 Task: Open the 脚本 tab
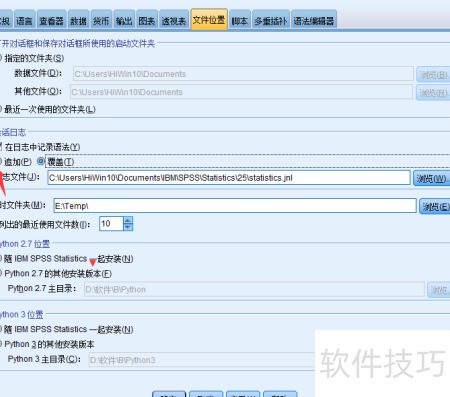pos(239,21)
